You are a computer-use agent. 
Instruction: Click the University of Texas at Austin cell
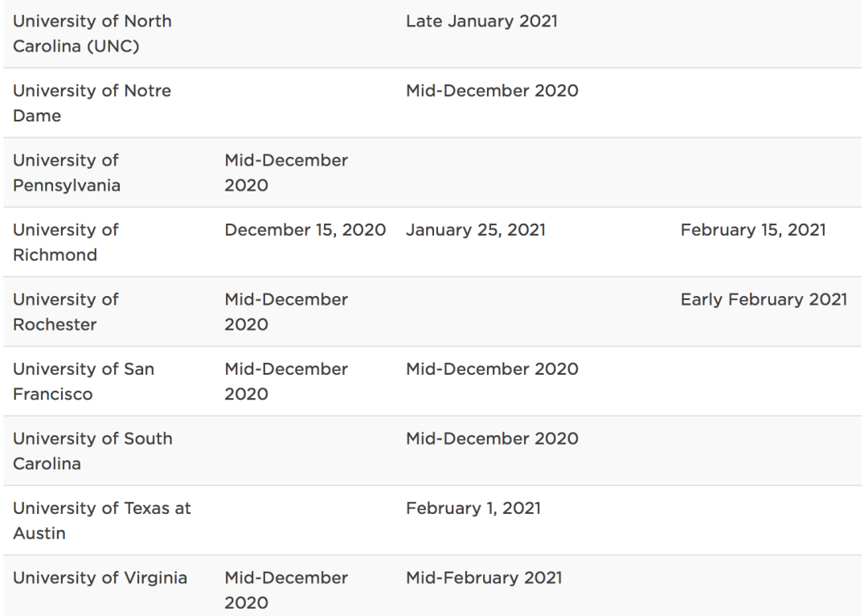[101, 520]
